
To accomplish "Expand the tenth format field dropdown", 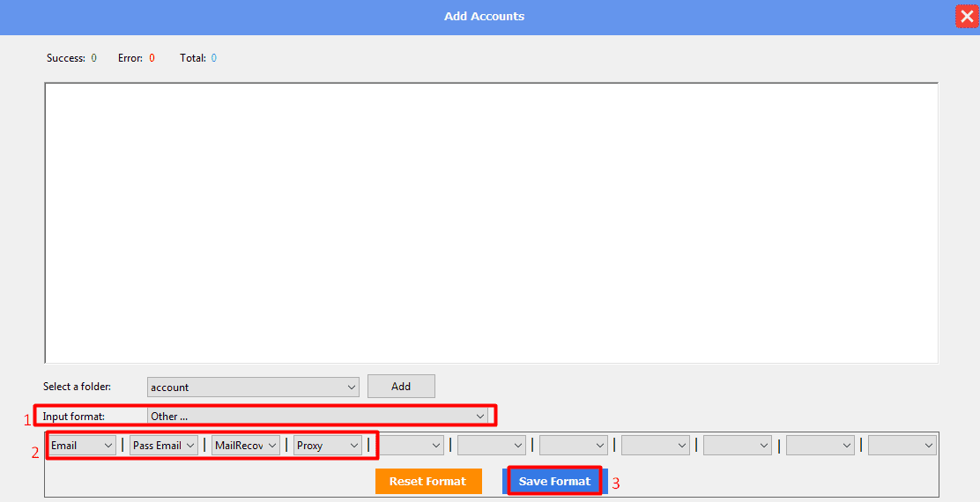I will (820, 446).
